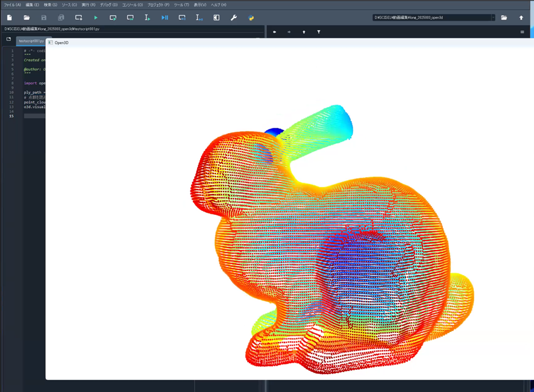Create a new code cell

pyautogui.click(x=79, y=17)
